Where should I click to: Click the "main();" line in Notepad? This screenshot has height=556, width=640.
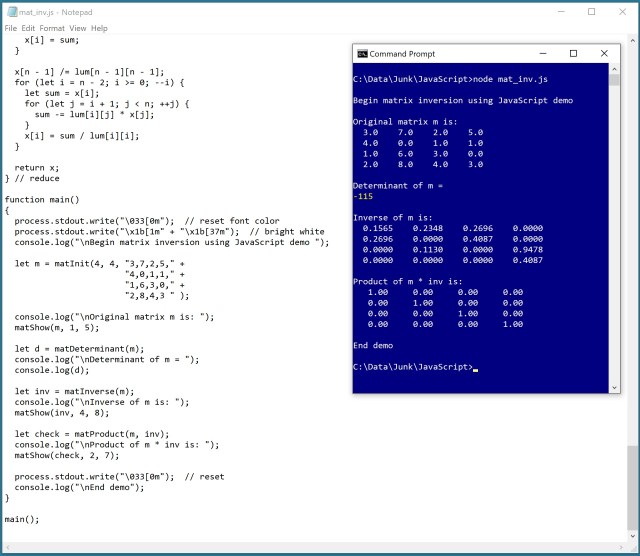coord(22,519)
